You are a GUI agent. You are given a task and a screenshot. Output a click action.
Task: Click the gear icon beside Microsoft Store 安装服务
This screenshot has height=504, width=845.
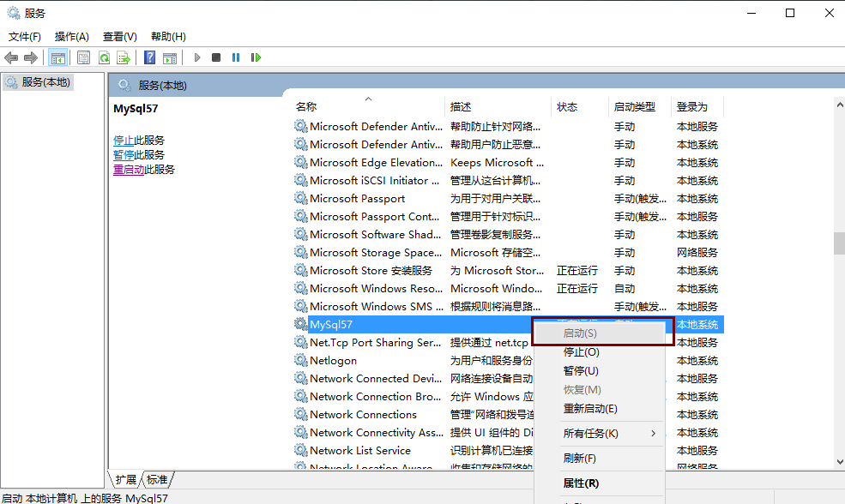tap(301, 270)
